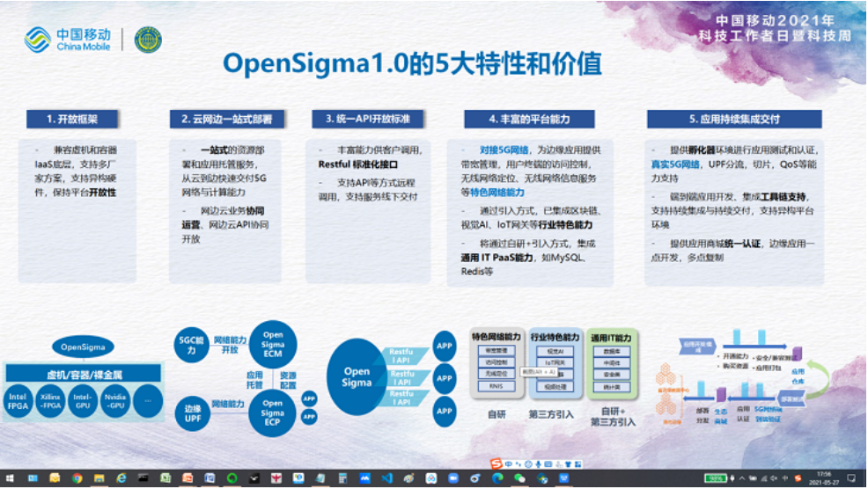This screenshot has width=868, height=489.
Task: Click the 特色网络能力 panel header
Action: coord(496,337)
